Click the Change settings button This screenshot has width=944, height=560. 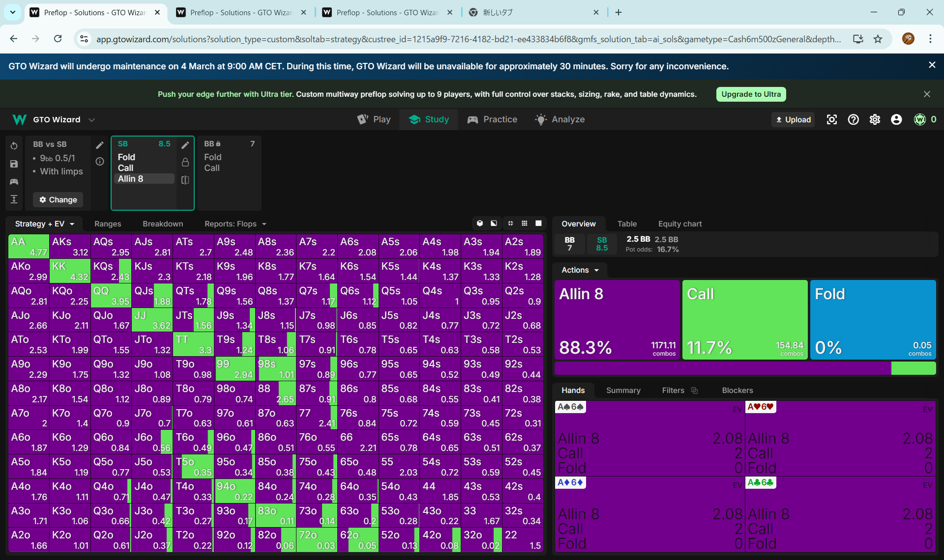[x=58, y=200]
